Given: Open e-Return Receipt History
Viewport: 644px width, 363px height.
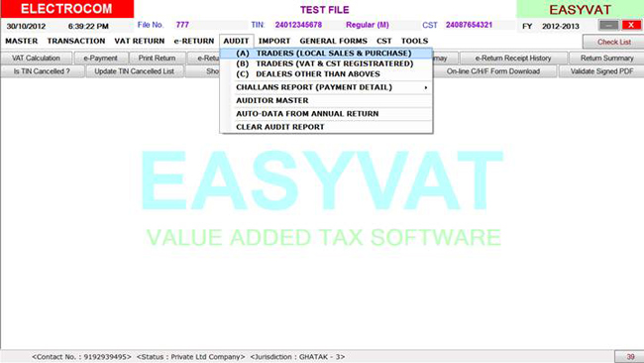Looking at the screenshot, I should (x=513, y=58).
